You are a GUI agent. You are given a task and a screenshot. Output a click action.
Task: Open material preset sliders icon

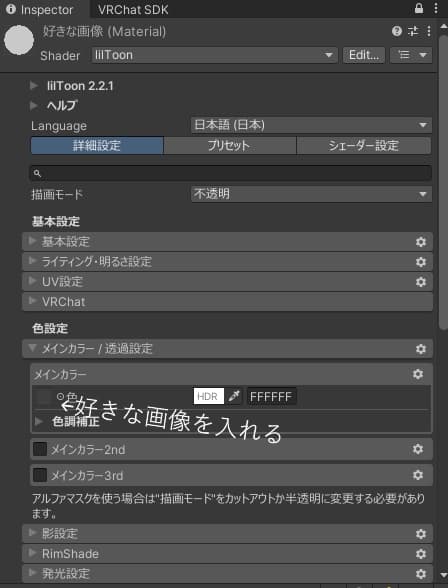pyautogui.click(x=413, y=31)
